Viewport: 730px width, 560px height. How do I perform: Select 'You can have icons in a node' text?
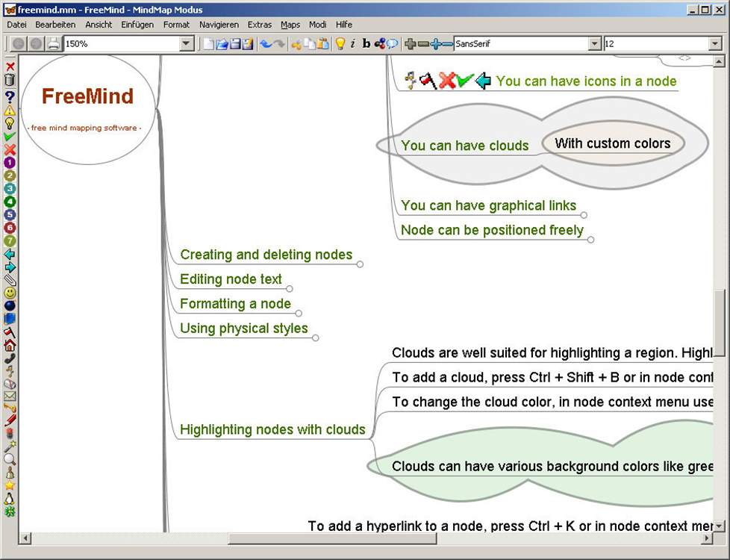pyautogui.click(x=586, y=81)
